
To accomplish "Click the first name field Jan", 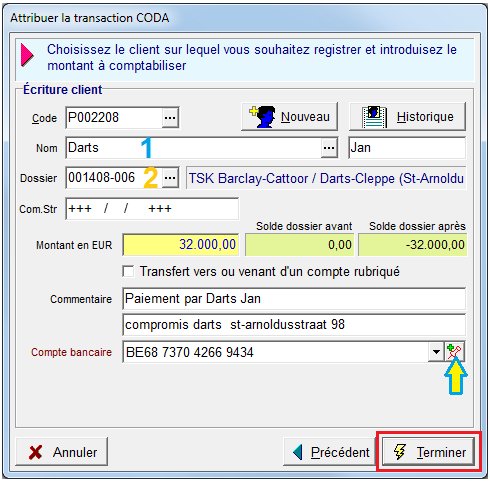I will pyautogui.click(x=407, y=148).
